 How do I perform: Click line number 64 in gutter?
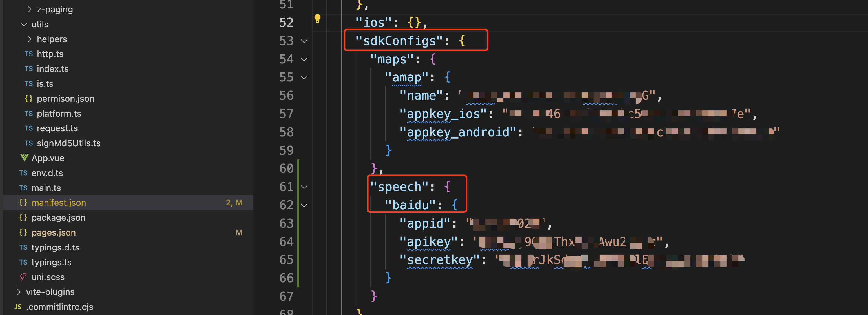286,241
